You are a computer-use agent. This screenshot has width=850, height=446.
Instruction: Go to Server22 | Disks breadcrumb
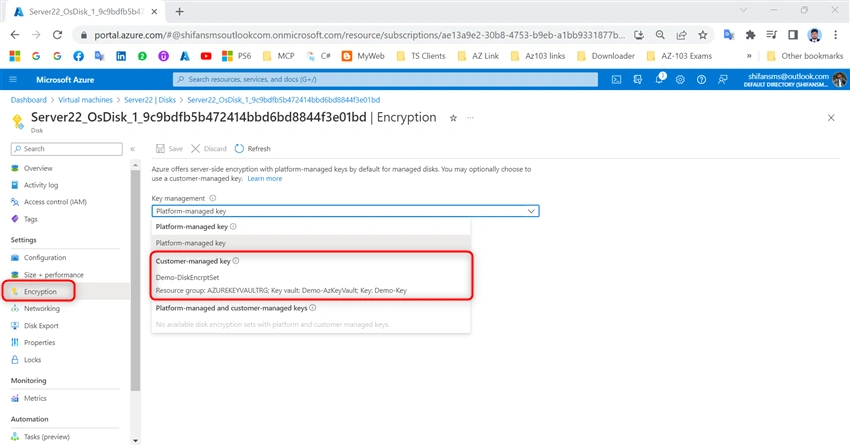[150, 100]
